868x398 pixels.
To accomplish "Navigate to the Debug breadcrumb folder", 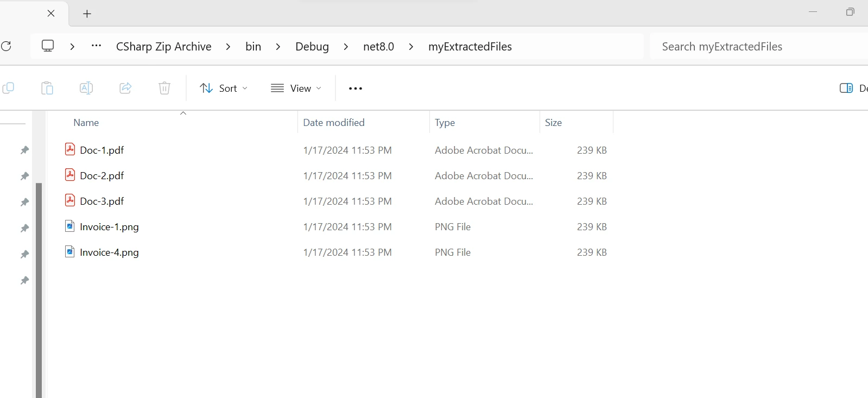I will click(312, 47).
